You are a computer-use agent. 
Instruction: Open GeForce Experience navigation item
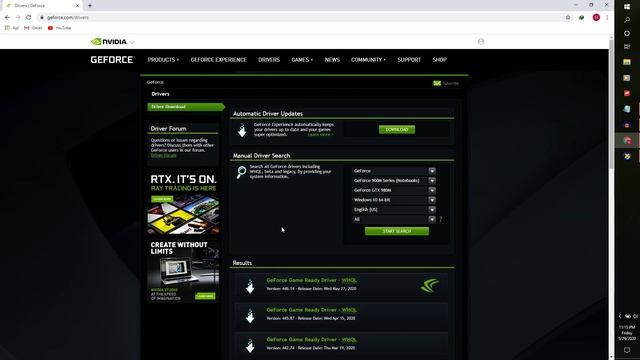tap(219, 60)
